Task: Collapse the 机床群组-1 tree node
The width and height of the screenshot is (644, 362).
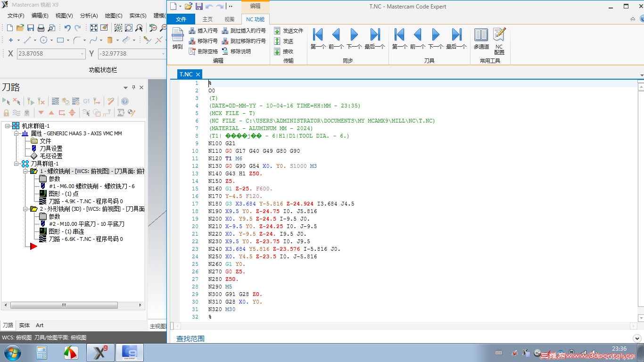Action: 8,126
